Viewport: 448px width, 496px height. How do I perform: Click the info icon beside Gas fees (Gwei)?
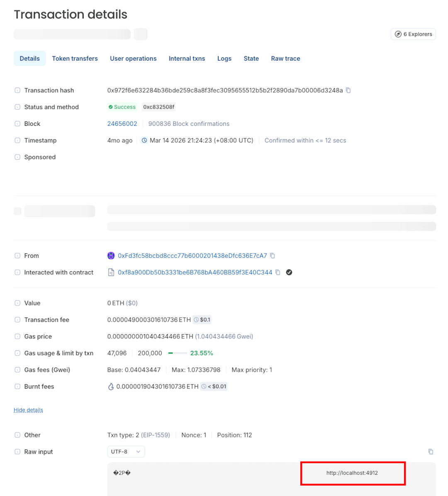point(17,370)
